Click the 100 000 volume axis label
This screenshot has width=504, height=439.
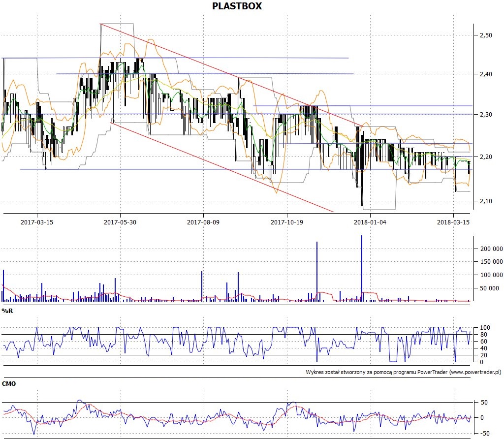pos(492,275)
